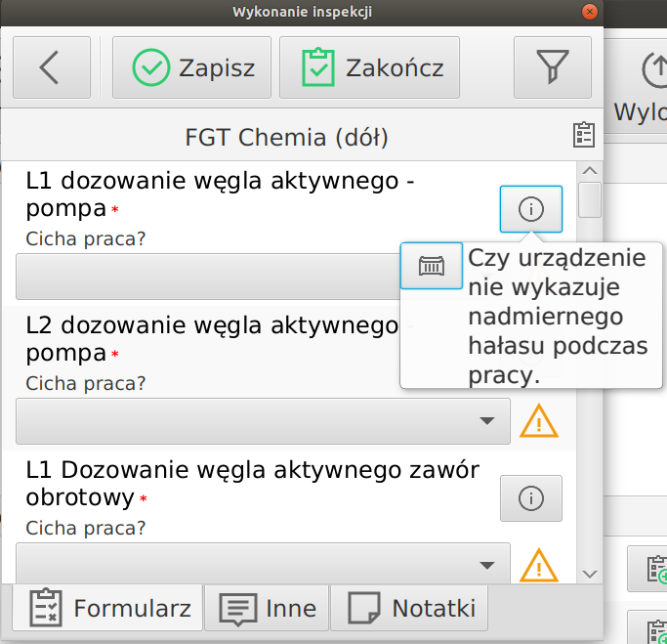Click warning triangle next to L2 pompa dropdown
The height and width of the screenshot is (644, 667).
point(538,421)
